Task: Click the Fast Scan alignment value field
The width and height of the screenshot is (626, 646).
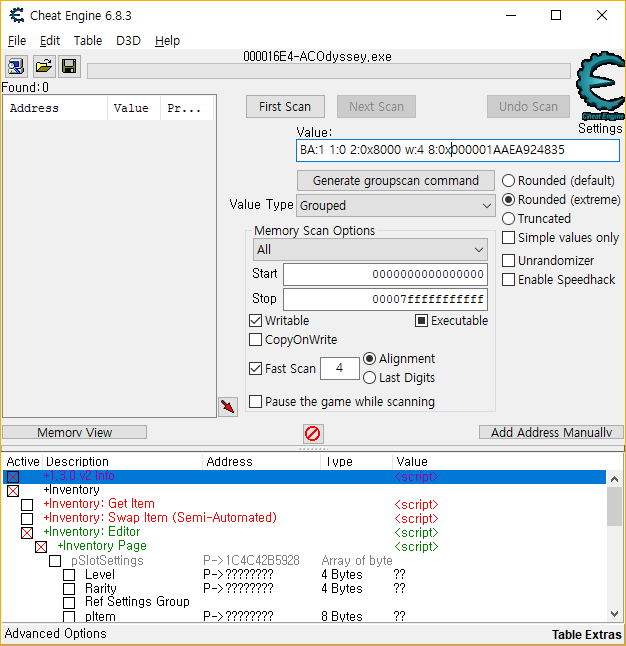Action: [x=340, y=368]
